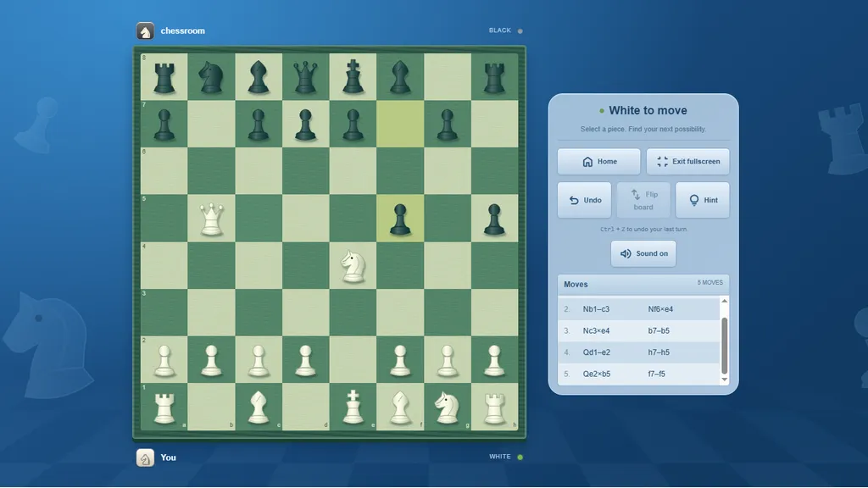Click the black pawn on e7
Image resolution: width=868 pixels, height=488 pixels.
[x=353, y=124]
